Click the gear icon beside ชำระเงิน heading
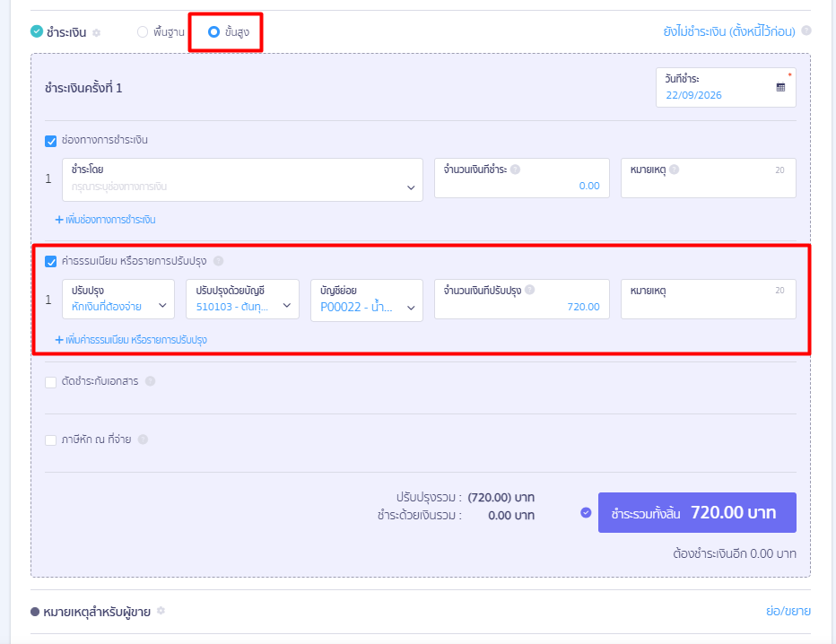Image resolution: width=836 pixels, height=644 pixels. coord(97,32)
